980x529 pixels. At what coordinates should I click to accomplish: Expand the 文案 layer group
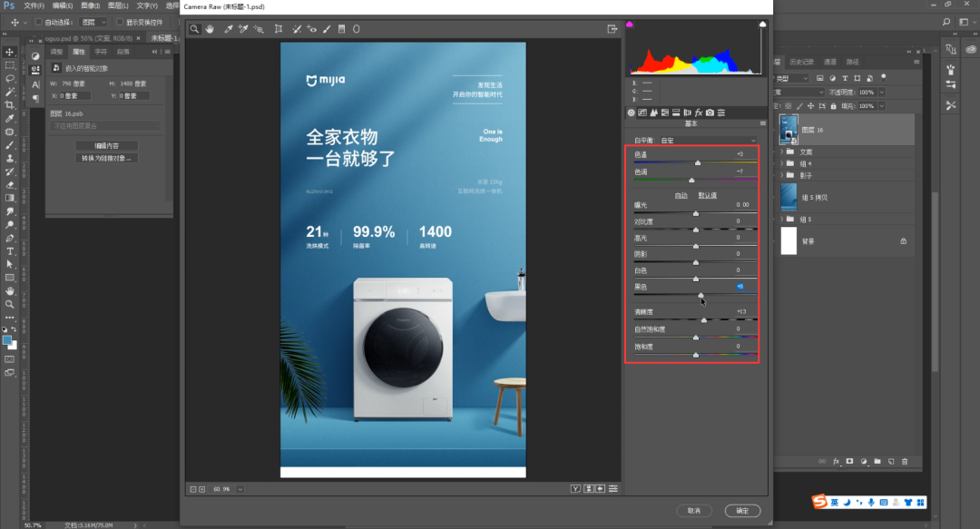point(781,152)
